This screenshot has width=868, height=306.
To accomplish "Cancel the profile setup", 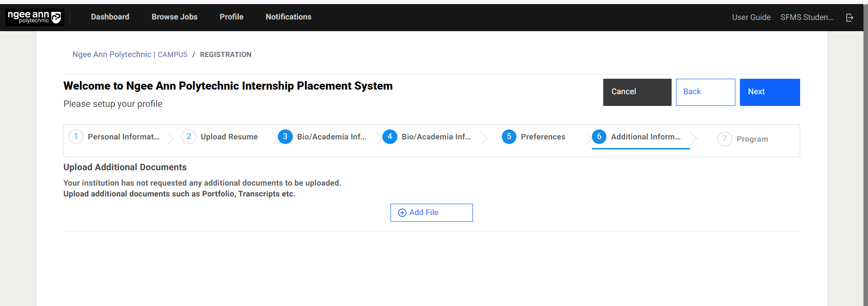I will [x=637, y=92].
